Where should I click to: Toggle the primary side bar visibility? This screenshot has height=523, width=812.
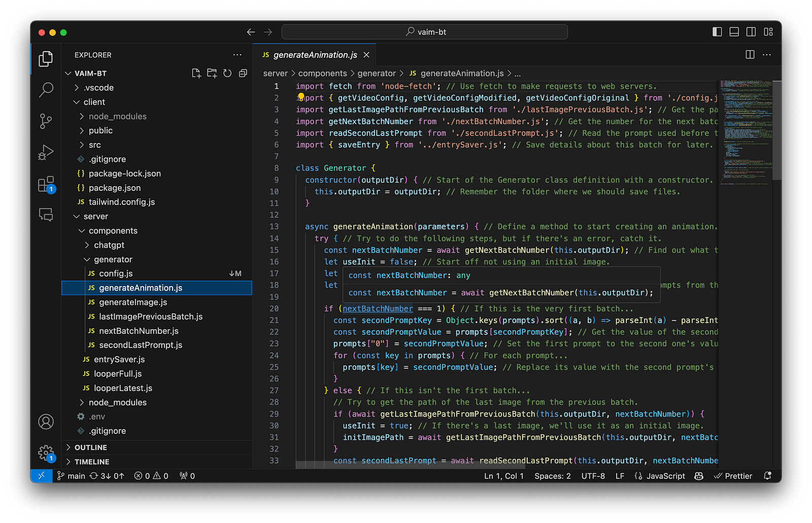tap(717, 32)
